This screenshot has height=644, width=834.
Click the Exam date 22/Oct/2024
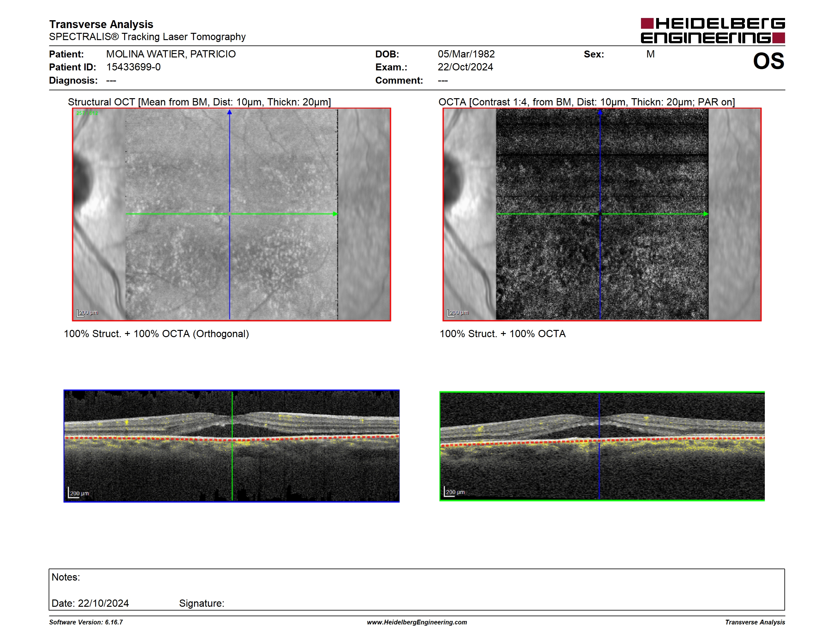pyautogui.click(x=465, y=67)
